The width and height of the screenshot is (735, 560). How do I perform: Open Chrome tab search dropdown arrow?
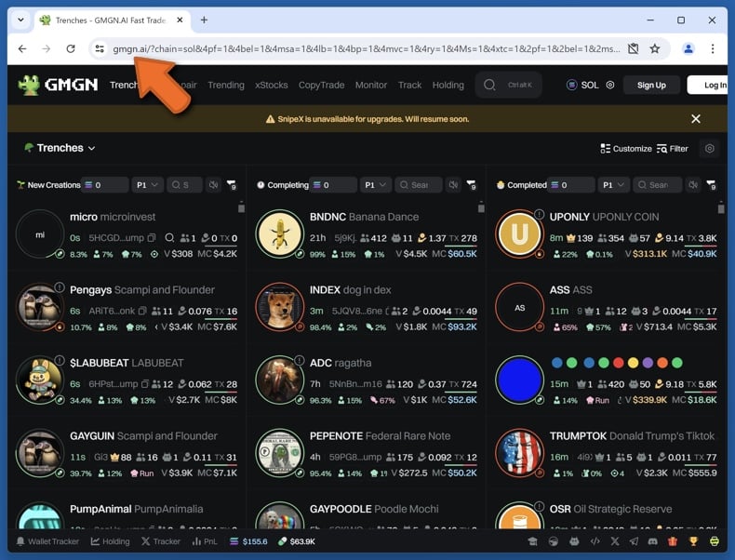[20, 20]
